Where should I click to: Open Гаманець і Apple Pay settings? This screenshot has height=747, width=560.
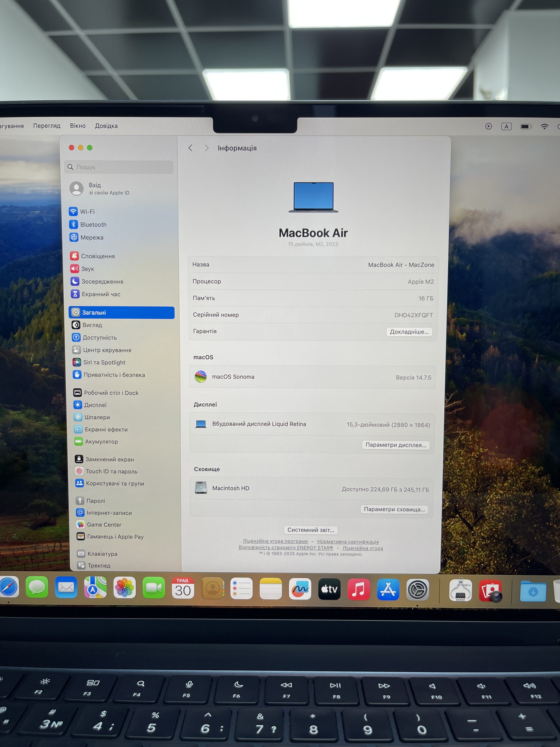click(x=110, y=537)
